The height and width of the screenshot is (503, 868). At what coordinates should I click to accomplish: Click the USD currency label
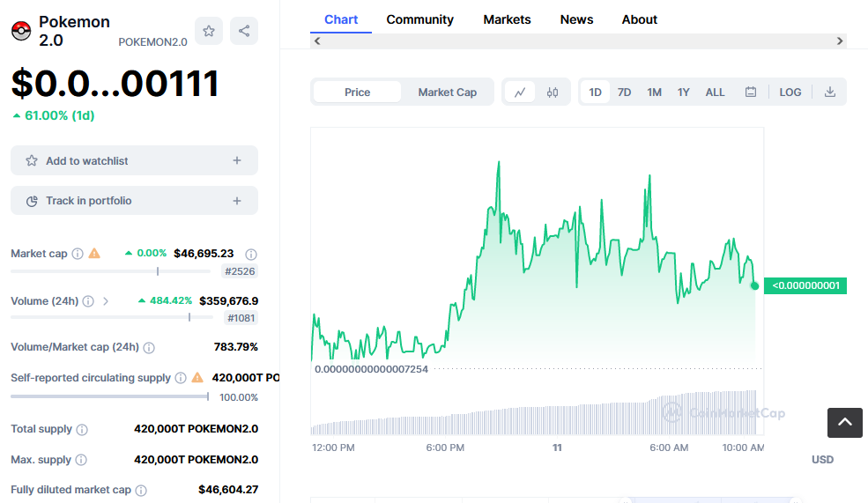pyautogui.click(x=822, y=459)
